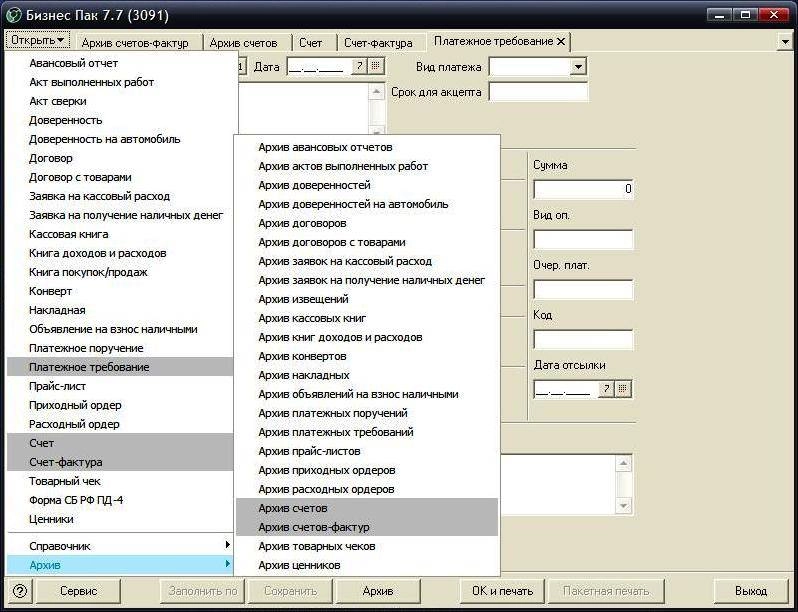
Task: Open Архив накладных
Action: point(367,375)
